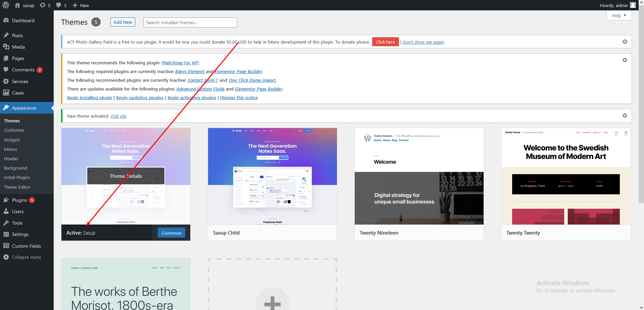Viewport: 644px width, 310px height.
Task: Click the Appearance paintbrush icon
Action: point(6,108)
